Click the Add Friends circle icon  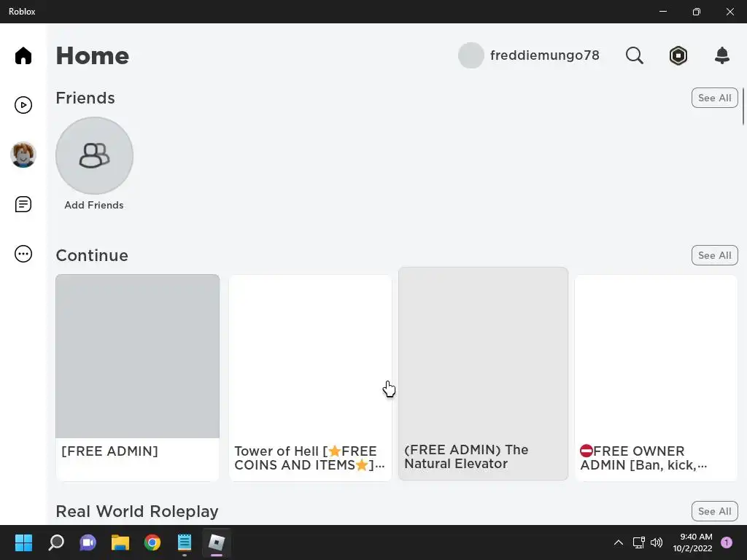[94, 156]
